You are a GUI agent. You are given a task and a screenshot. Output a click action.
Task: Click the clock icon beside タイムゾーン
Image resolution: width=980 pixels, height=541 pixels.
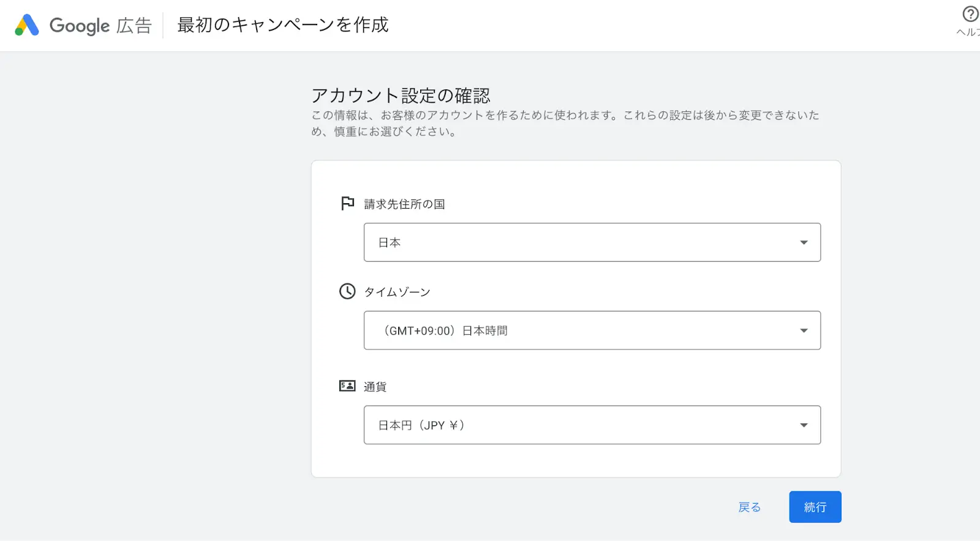coord(347,291)
